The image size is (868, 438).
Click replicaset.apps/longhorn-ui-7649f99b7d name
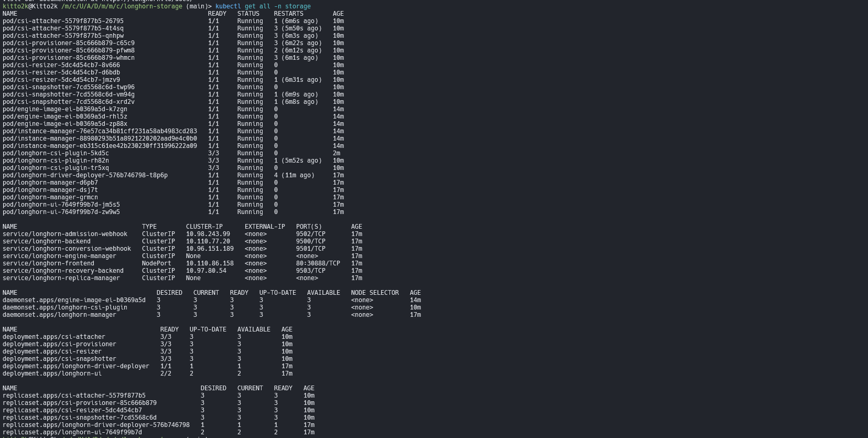[72, 432]
